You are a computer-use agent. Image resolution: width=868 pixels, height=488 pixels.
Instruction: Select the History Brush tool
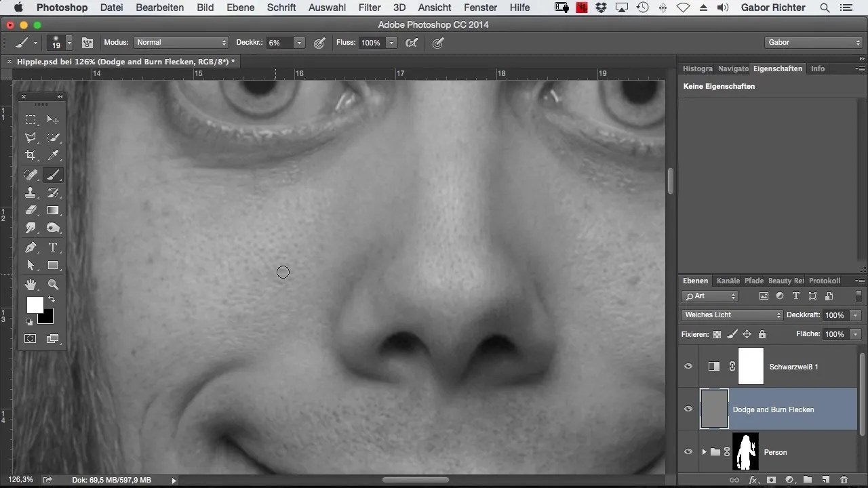53,193
